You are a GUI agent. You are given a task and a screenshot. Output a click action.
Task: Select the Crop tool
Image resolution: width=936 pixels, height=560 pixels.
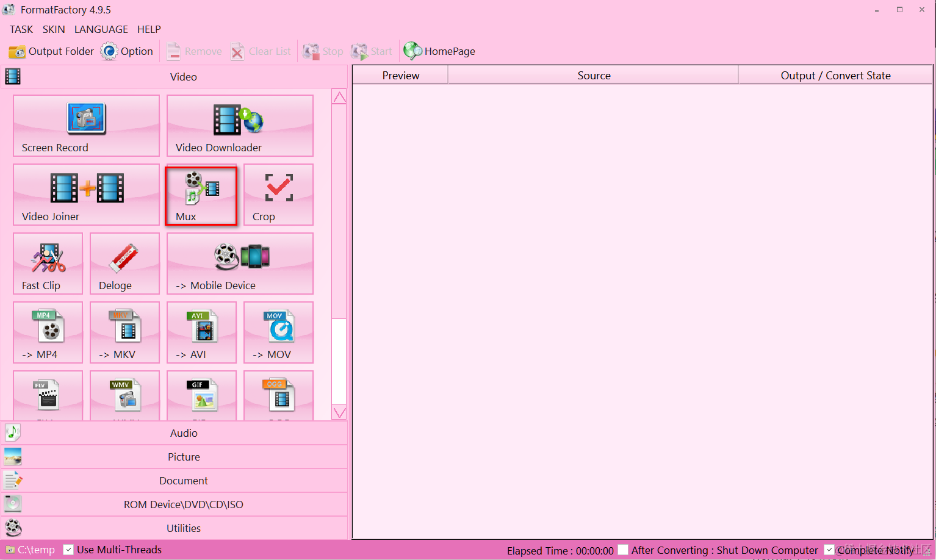[x=278, y=195]
